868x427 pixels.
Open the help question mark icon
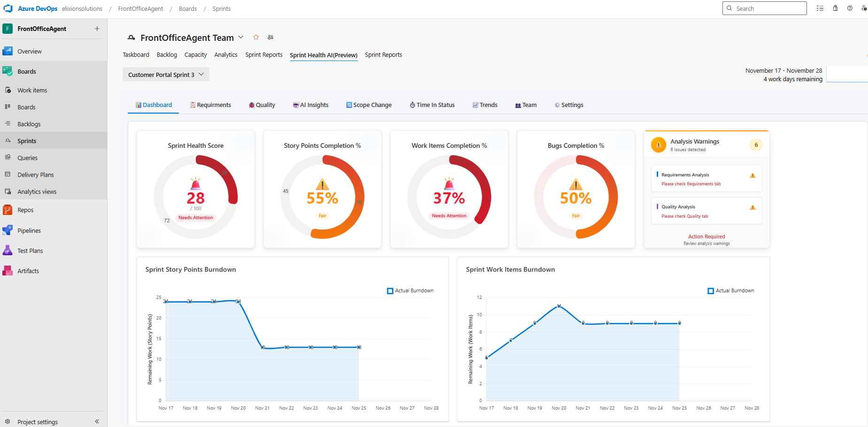tap(850, 8)
